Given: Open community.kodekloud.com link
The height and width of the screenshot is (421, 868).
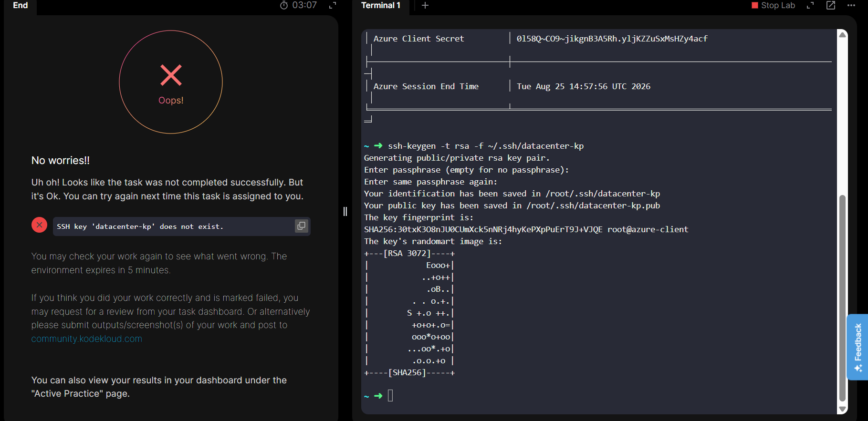Looking at the screenshot, I should (x=87, y=339).
